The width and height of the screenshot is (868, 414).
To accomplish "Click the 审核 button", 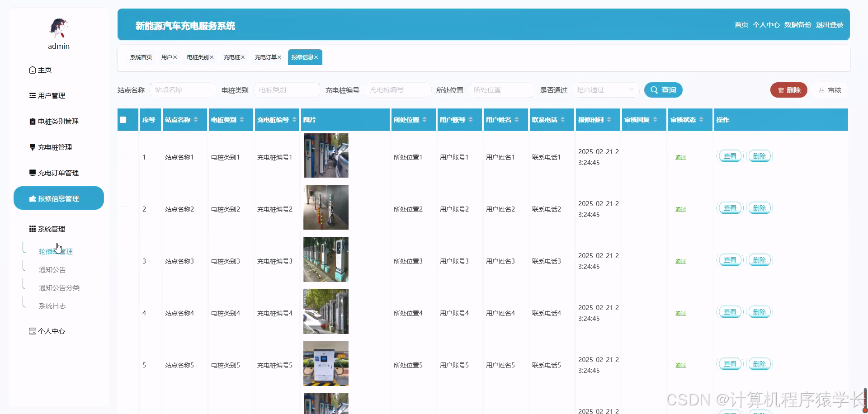I will click(x=830, y=90).
